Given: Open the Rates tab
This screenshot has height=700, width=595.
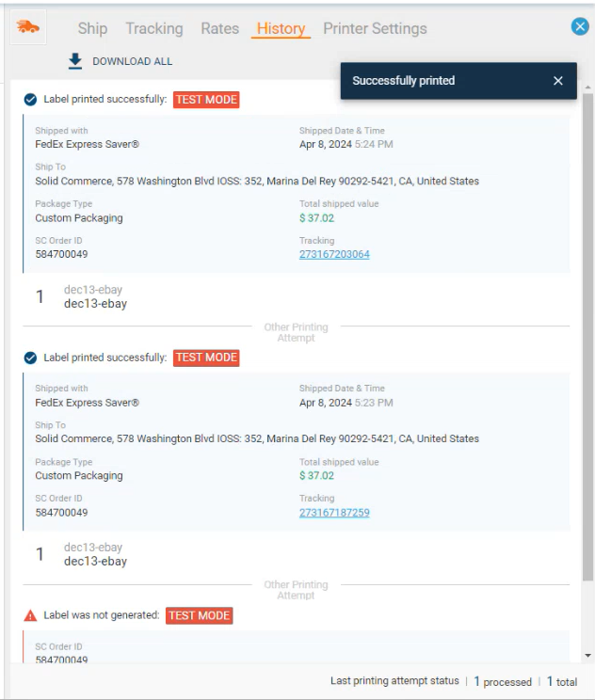Looking at the screenshot, I should click(219, 28).
